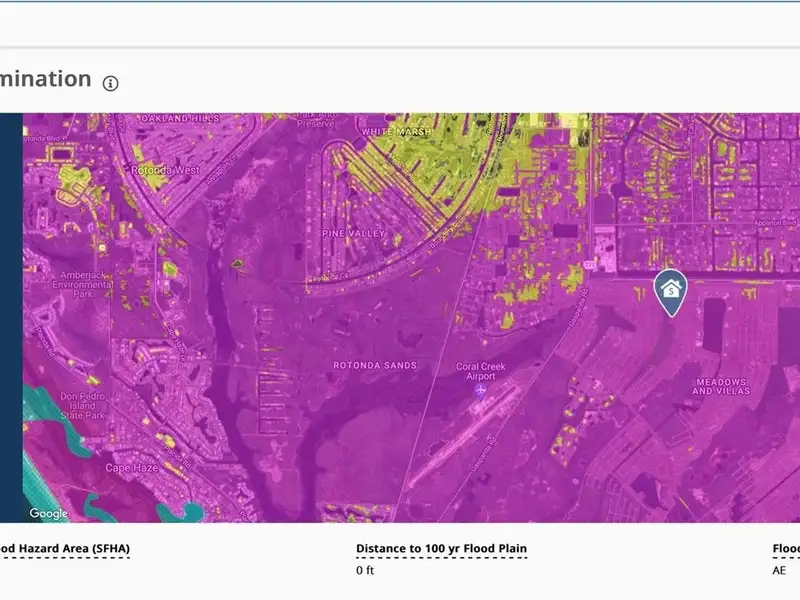This screenshot has height=600, width=800.
Task: Click the White Marsh map label
Action: point(397,132)
